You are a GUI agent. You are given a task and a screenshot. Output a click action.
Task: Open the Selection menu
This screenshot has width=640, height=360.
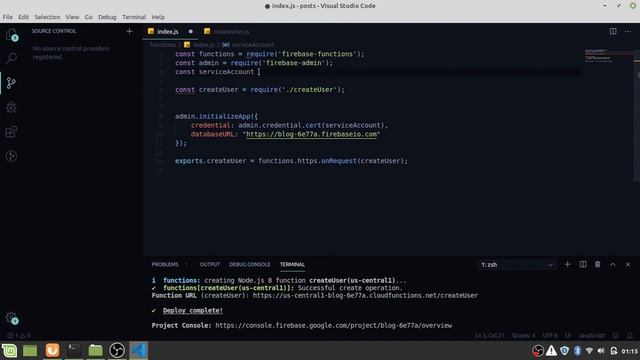47,17
